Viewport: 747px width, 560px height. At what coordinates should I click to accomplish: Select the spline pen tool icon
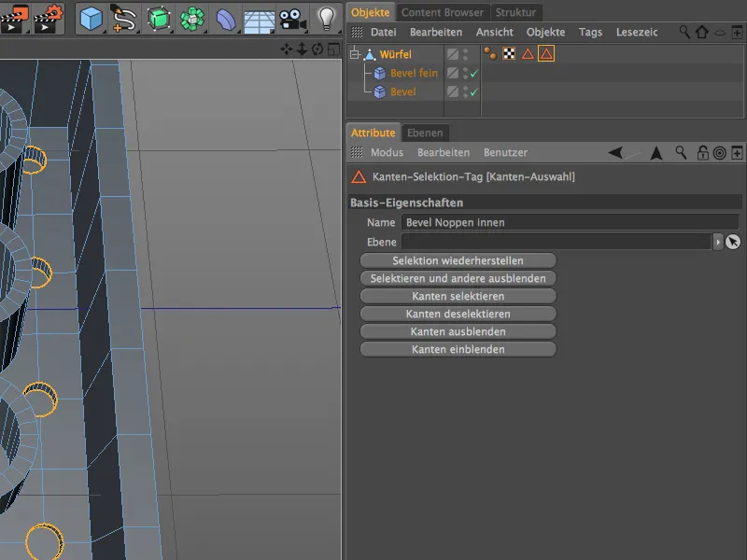click(123, 19)
